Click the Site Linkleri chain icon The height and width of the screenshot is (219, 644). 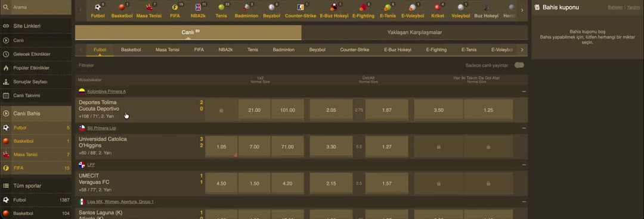pos(6,26)
